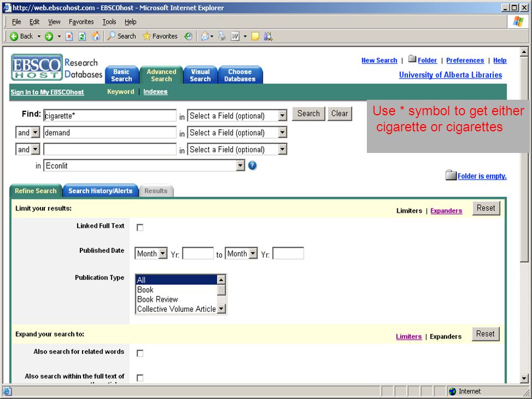Click the blue help icon beside Econlit

tap(253, 166)
